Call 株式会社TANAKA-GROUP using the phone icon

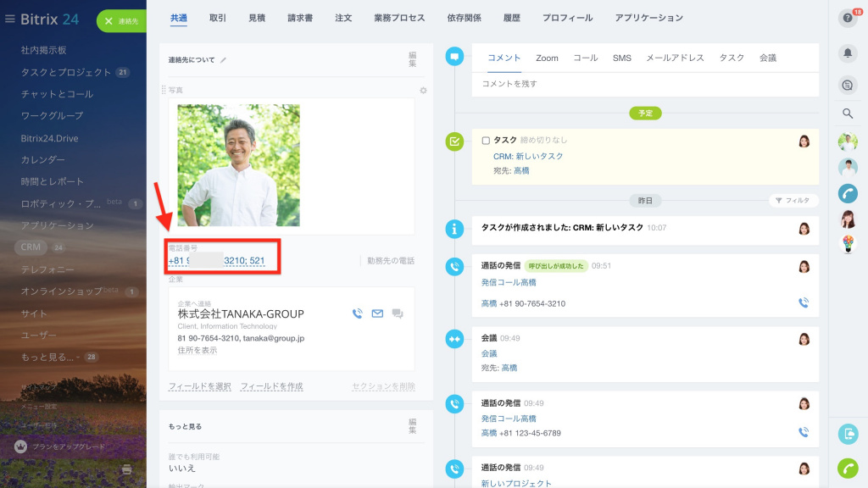pyautogui.click(x=358, y=313)
